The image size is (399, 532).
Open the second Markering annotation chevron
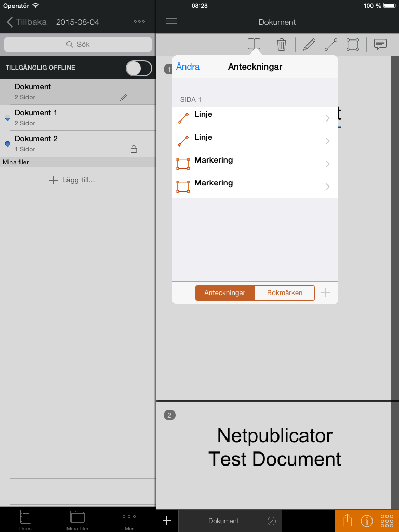click(x=328, y=187)
